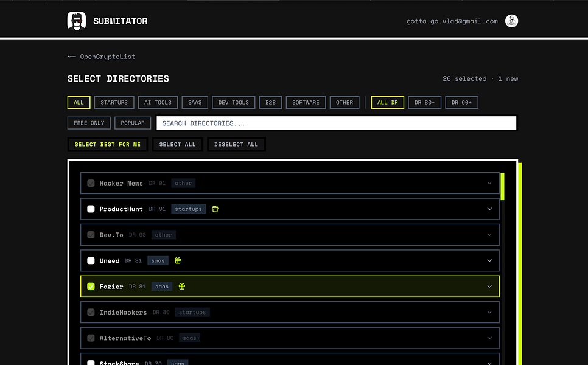The width and height of the screenshot is (588, 365).
Task: Click the gift icon in ProductHunt row
Action: pyautogui.click(x=215, y=209)
